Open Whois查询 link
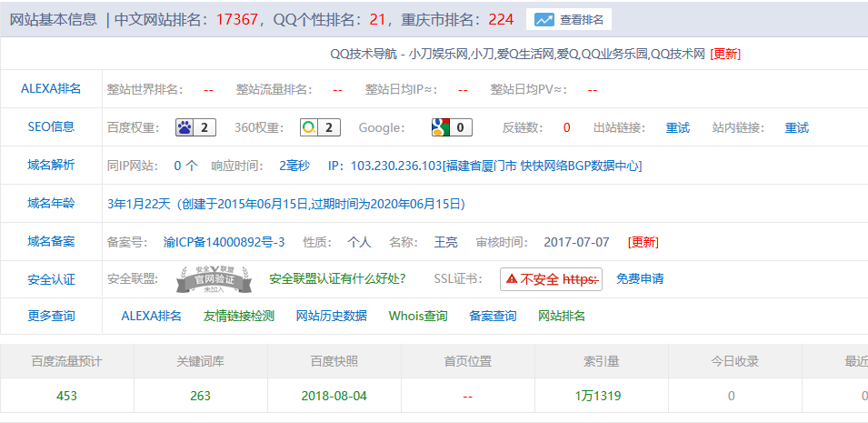 418,316
